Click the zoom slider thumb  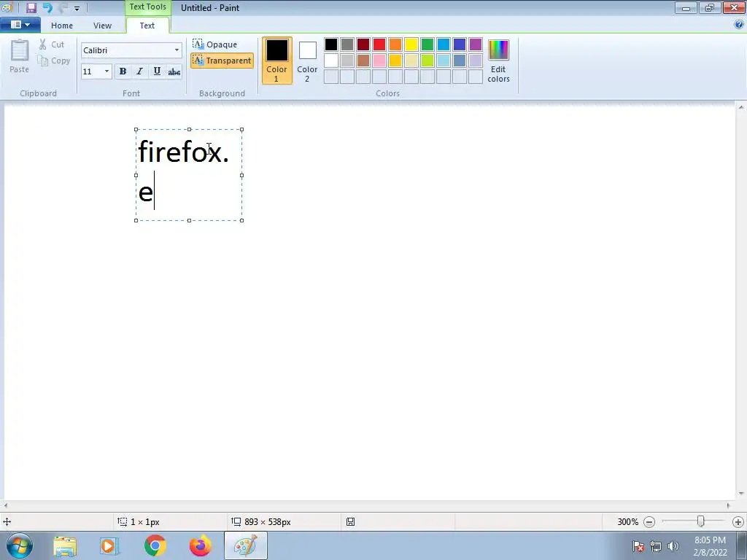(700, 521)
